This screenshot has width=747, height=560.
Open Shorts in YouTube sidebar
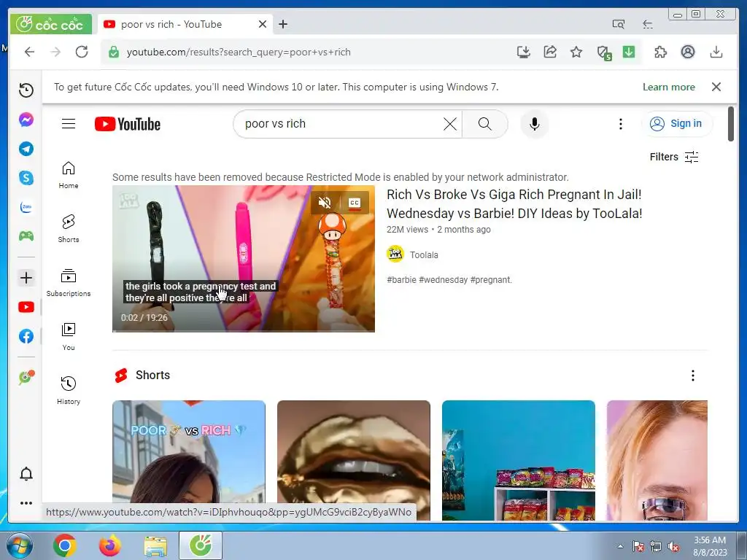tap(69, 229)
